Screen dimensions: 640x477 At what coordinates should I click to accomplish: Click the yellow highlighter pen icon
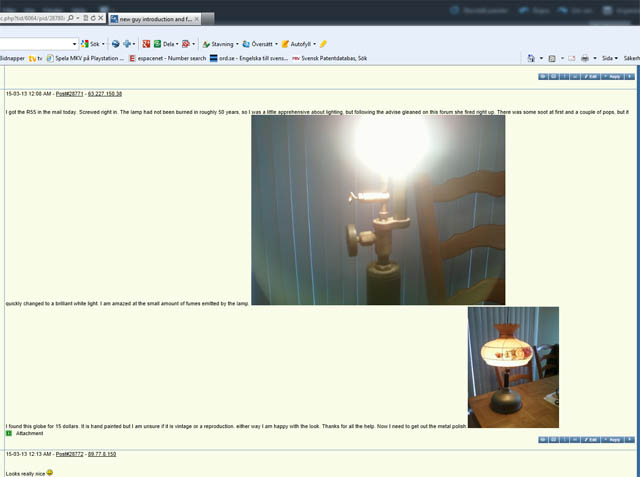click(323, 44)
